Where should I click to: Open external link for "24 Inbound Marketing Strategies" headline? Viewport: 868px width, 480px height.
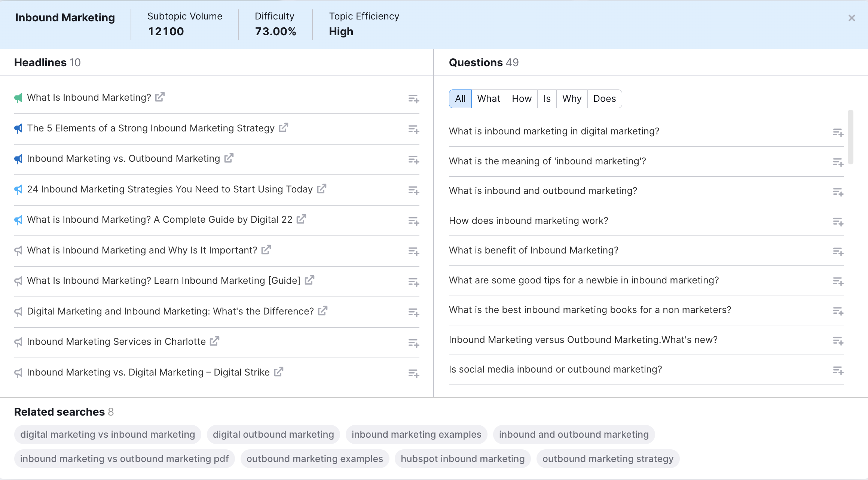click(x=321, y=189)
